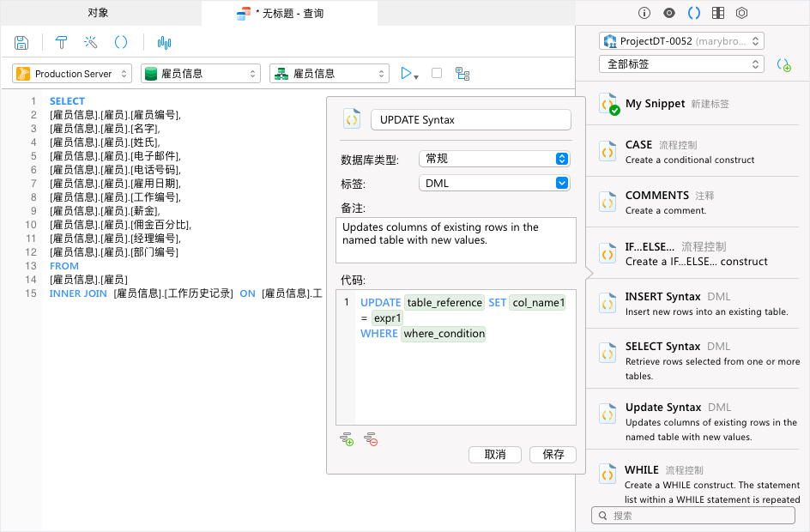Select the INSERT Syntax snippet

tap(692, 304)
